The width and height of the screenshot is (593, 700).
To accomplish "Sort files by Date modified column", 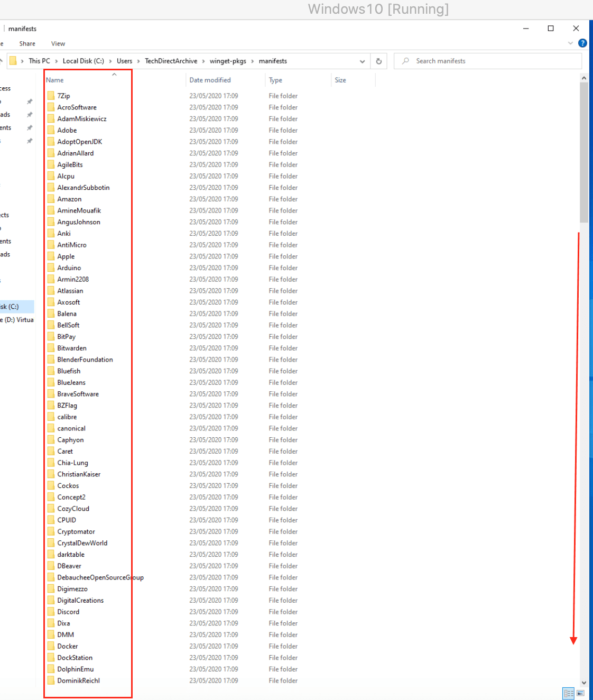I will pyautogui.click(x=210, y=80).
